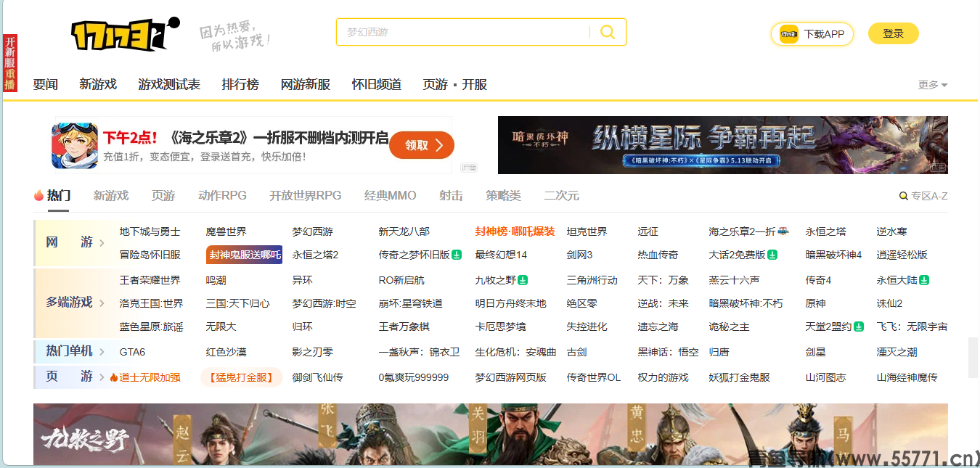
Task: Click the 登录 button
Action: [894, 33]
